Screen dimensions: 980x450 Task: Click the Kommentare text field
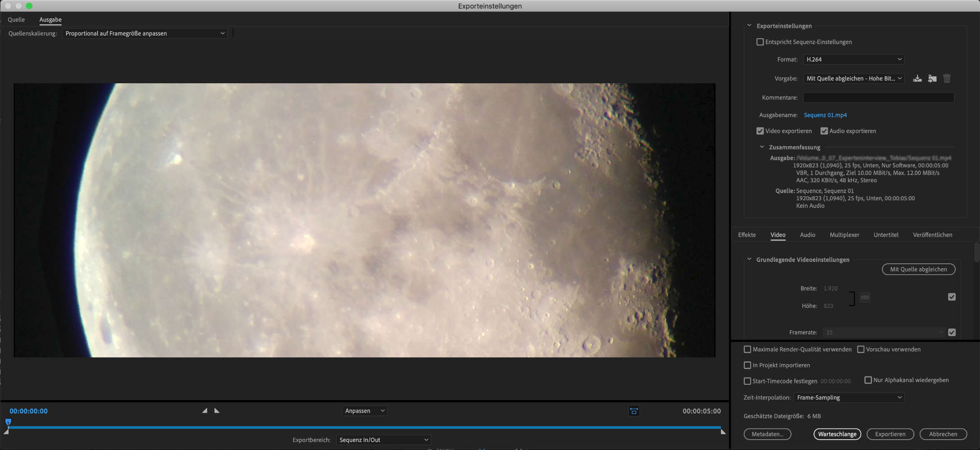pos(878,98)
